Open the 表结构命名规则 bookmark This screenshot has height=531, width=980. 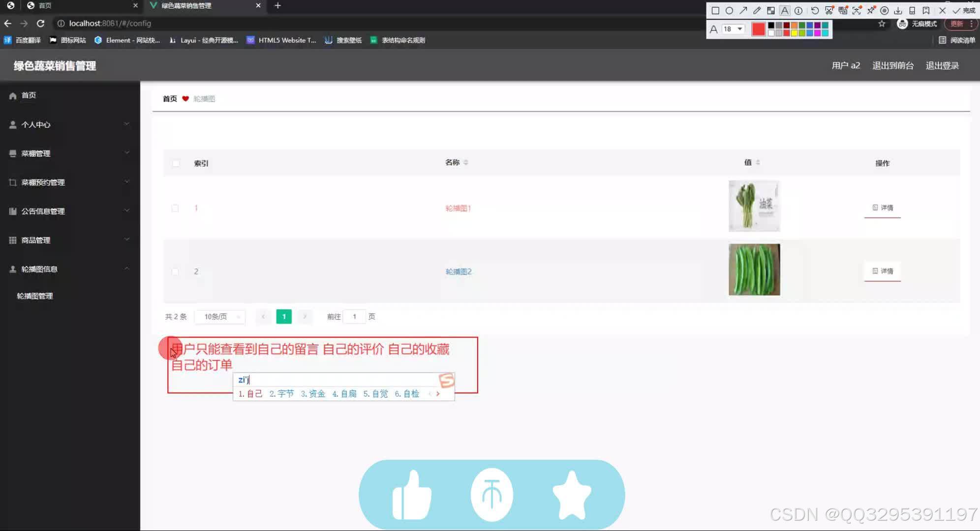pos(398,40)
